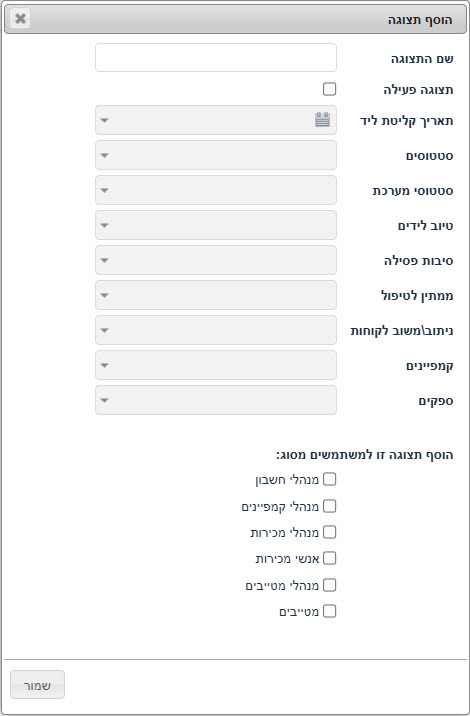Open the טיוב לידים dropdown list

pyautogui.click(x=216, y=225)
